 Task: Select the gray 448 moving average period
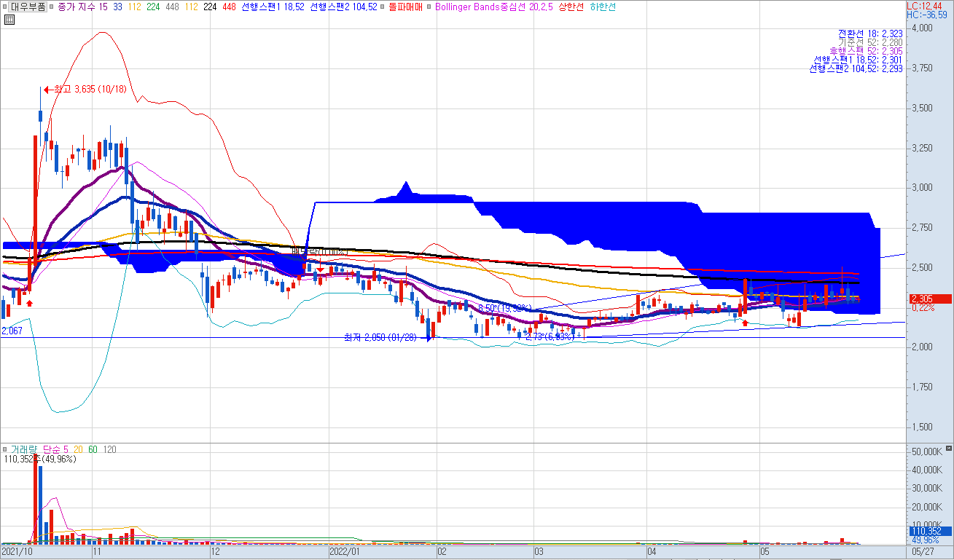pyautogui.click(x=173, y=6)
